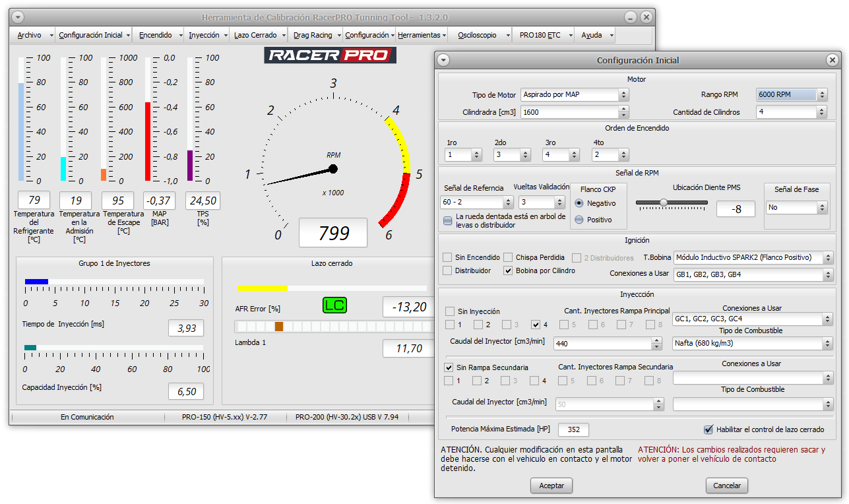Adjust primary Caudal del Inyector 440 spinner

point(656,343)
